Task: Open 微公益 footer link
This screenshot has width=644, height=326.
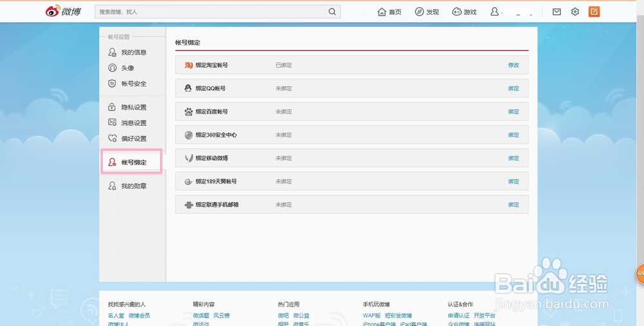Action: click(301, 316)
